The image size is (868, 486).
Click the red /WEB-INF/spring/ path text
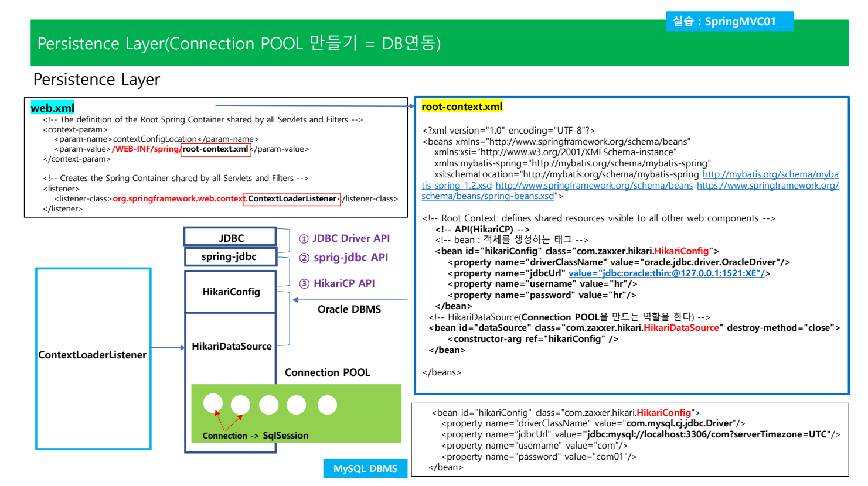coord(146,149)
